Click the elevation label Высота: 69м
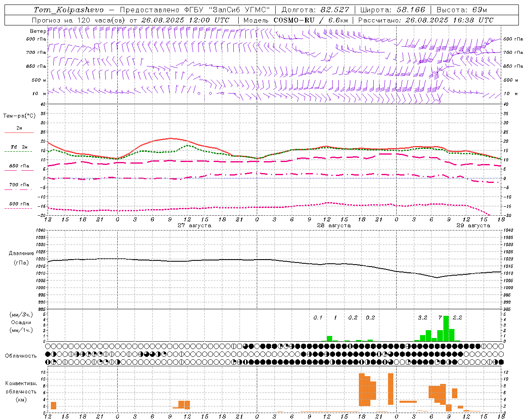 click(462, 10)
